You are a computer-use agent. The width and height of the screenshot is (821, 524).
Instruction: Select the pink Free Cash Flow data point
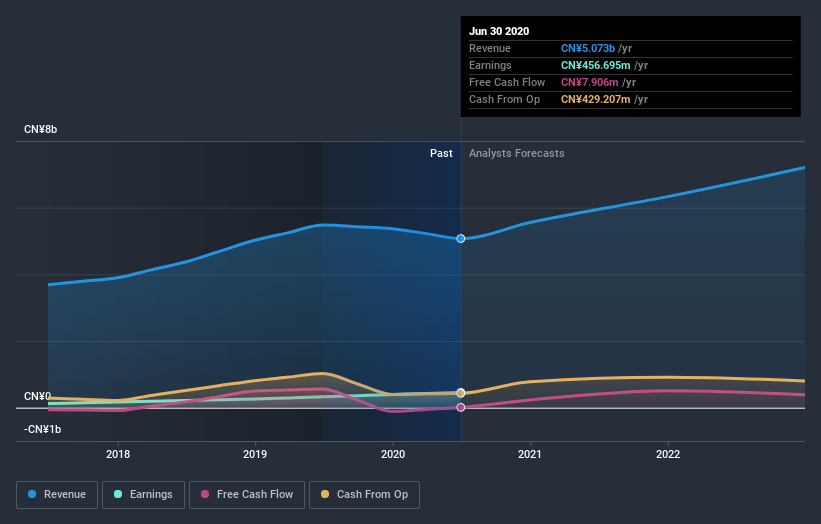461,407
